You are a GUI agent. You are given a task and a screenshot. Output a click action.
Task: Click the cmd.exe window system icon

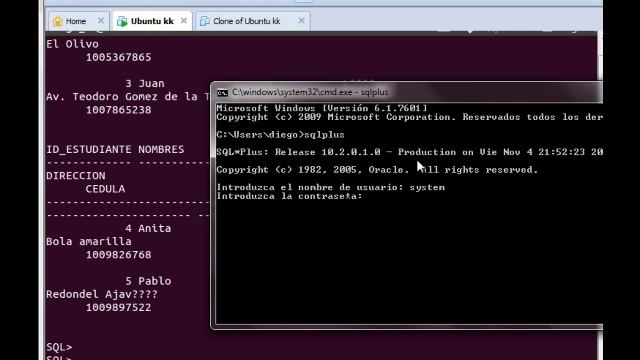pyautogui.click(x=222, y=93)
